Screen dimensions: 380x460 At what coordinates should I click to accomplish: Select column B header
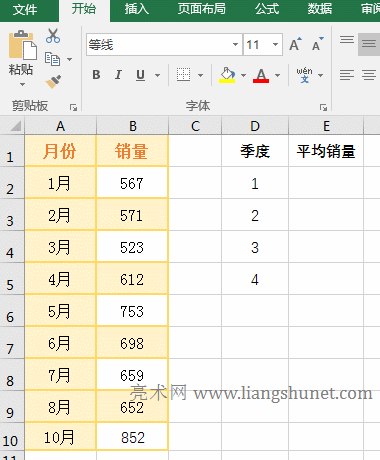click(133, 126)
